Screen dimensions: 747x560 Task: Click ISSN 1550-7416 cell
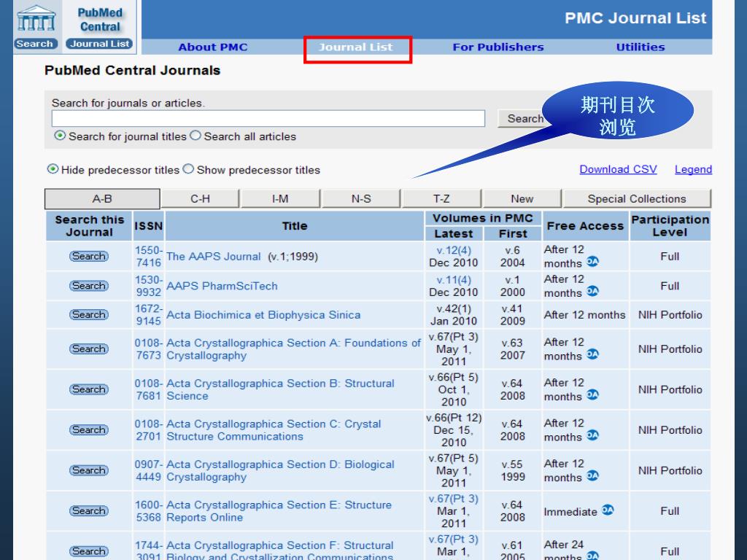pyautogui.click(x=149, y=256)
